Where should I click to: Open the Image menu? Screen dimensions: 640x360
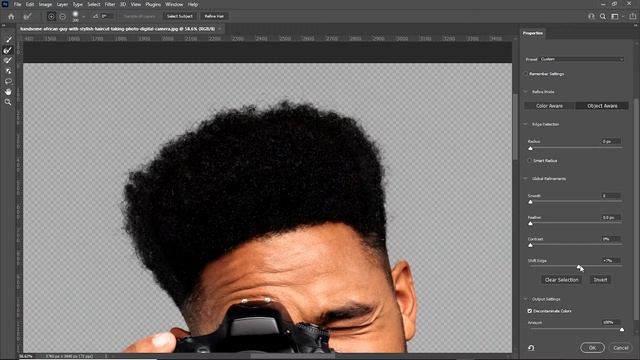pos(45,4)
